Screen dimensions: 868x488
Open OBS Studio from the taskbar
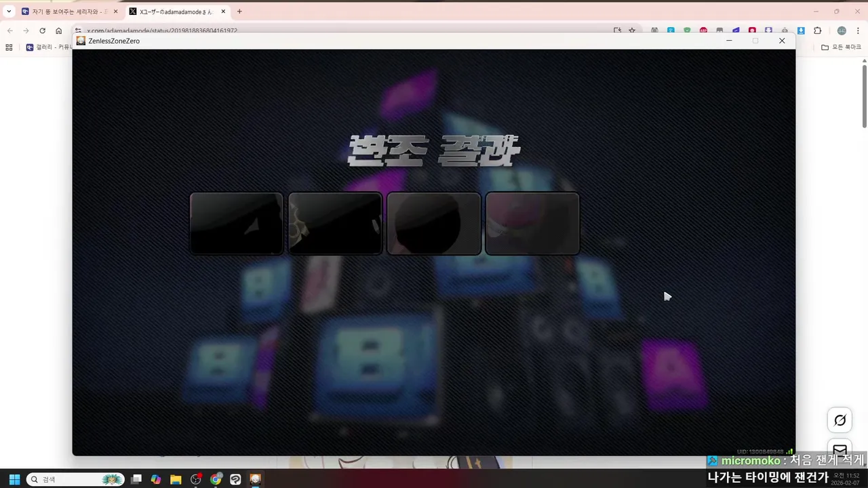click(x=196, y=479)
